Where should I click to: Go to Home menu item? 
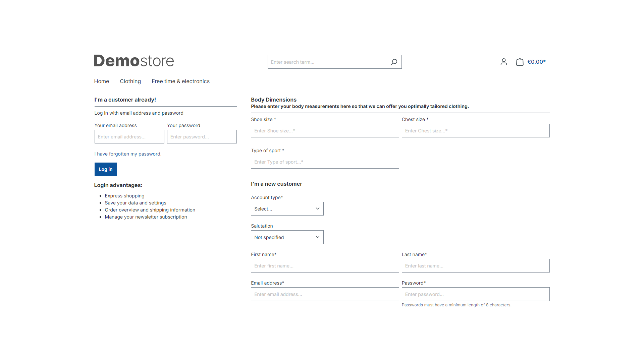pyautogui.click(x=102, y=81)
